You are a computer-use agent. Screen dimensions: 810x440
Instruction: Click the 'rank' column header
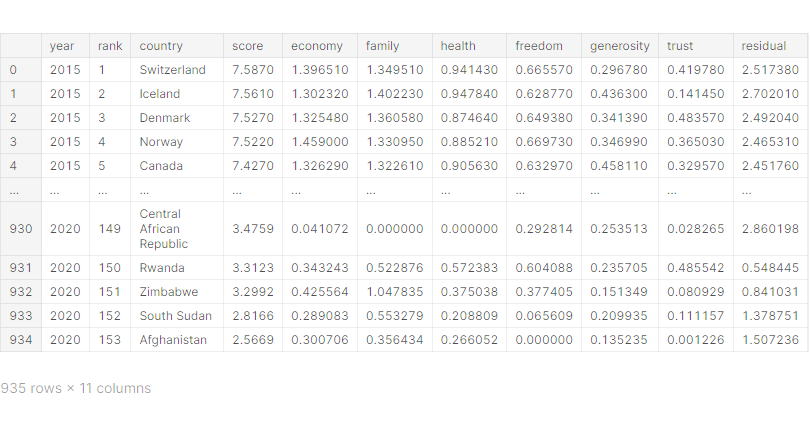(x=110, y=46)
